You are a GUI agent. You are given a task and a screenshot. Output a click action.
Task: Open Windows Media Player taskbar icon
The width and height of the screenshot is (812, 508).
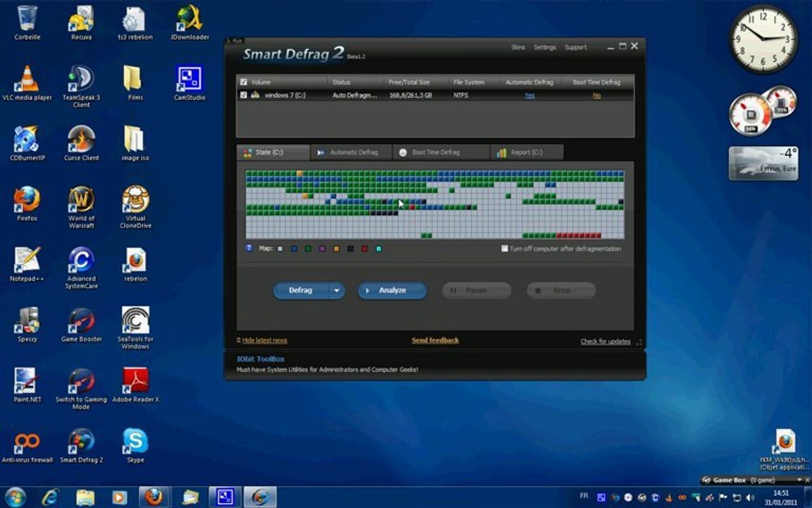(118, 497)
